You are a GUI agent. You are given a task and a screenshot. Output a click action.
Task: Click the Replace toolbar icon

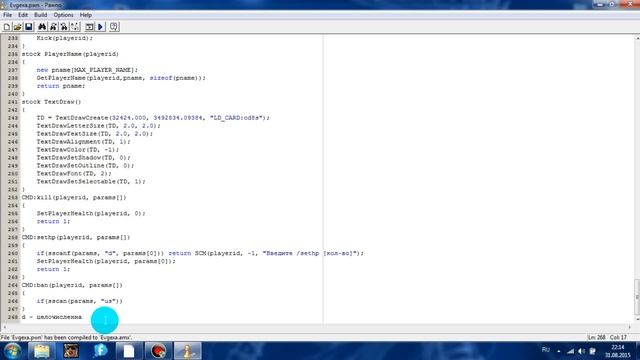pos(64,27)
